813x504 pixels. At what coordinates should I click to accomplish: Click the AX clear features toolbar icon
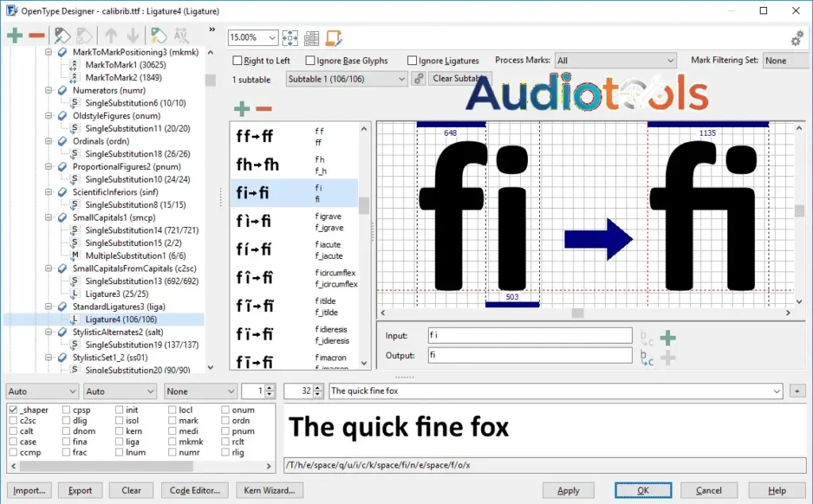181,36
